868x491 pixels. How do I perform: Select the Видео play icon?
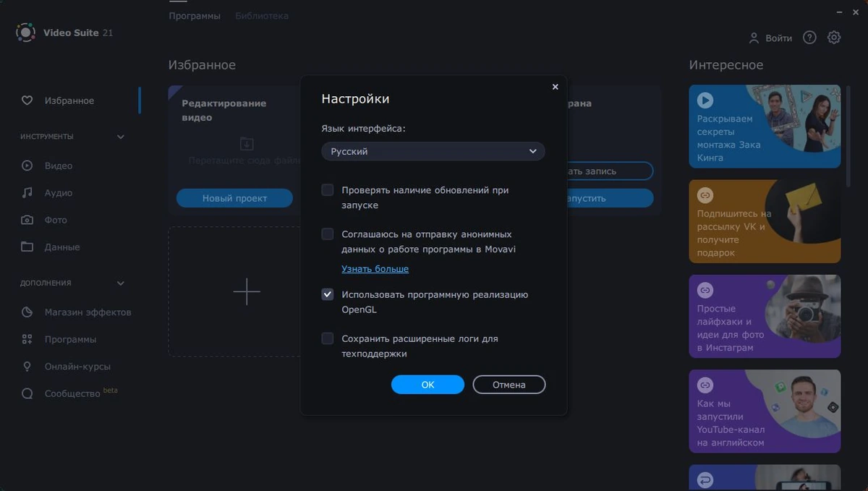coord(27,166)
